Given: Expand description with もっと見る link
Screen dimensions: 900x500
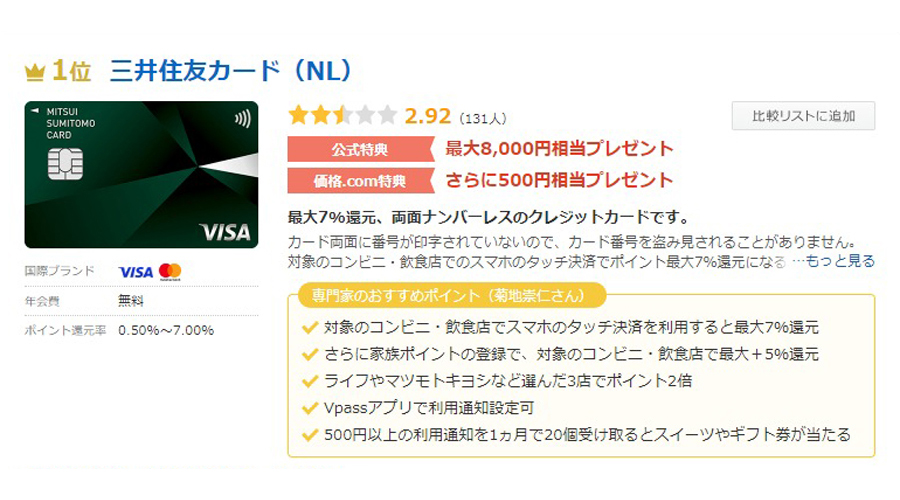Looking at the screenshot, I should tap(840, 261).
